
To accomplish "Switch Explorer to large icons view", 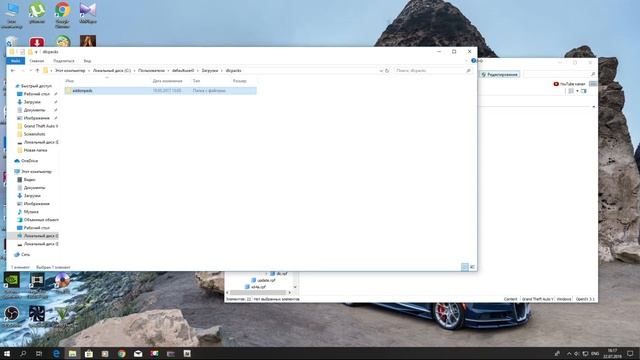I will coord(472,267).
